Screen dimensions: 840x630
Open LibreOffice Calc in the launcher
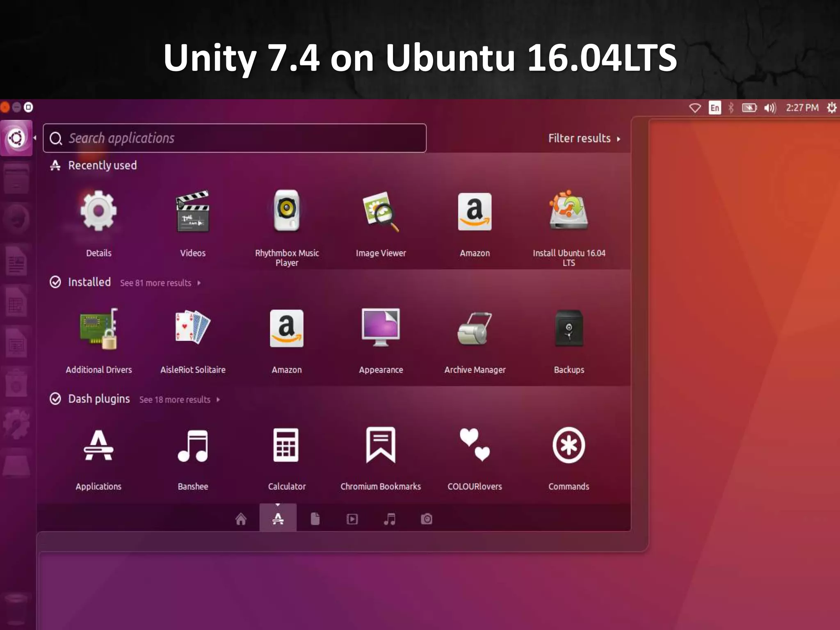pyautogui.click(x=16, y=301)
